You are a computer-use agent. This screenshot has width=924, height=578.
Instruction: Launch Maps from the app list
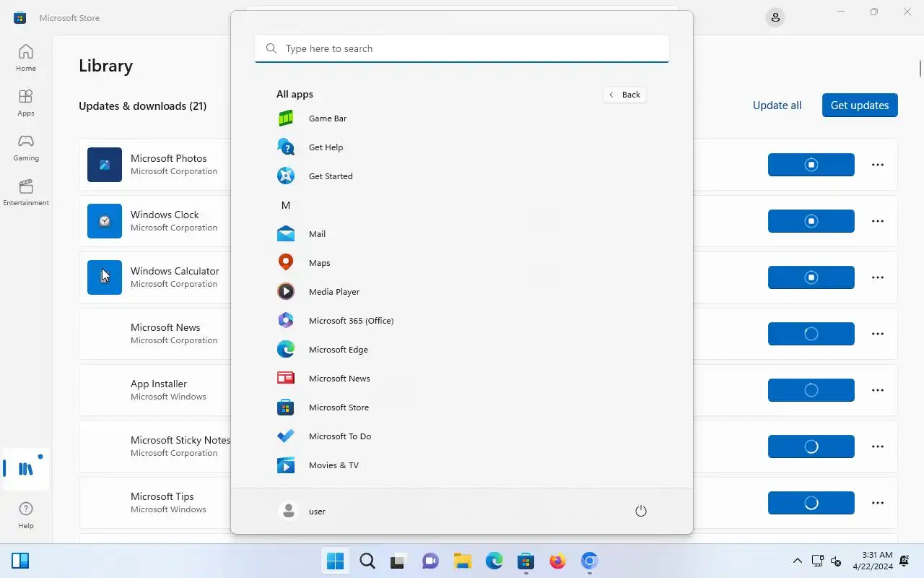(461, 263)
